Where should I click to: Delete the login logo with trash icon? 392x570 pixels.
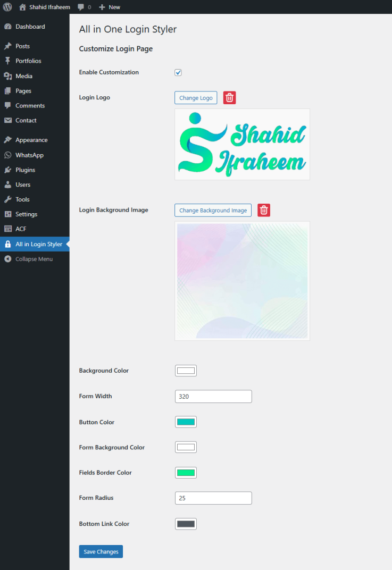(229, 98)
